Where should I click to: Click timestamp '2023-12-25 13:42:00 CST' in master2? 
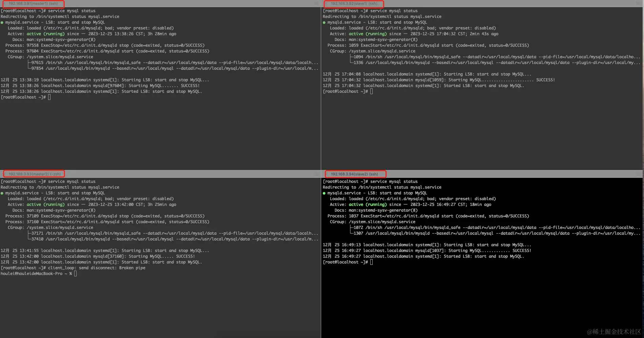click(116, 205)
